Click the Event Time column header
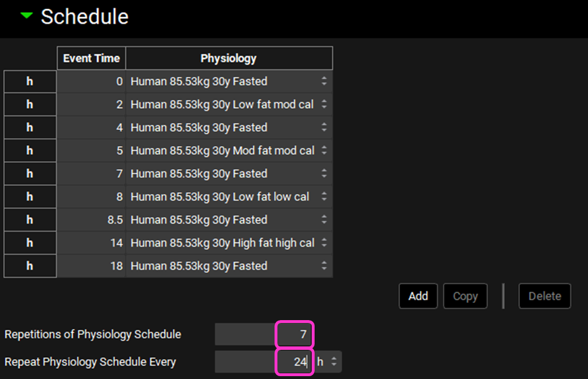Image resolution: width=588 pixels, height=379 pixels. (92, 58)
